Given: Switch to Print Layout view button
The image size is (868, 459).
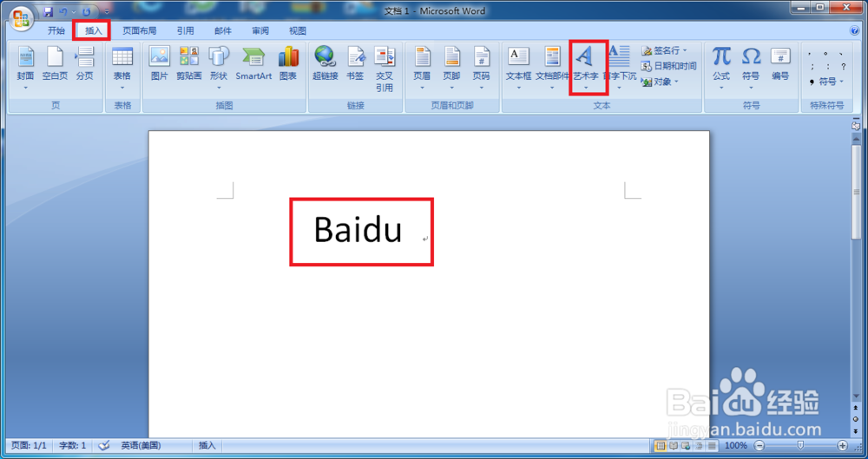Looking at the screenshot, I should (x=661, y=446).
